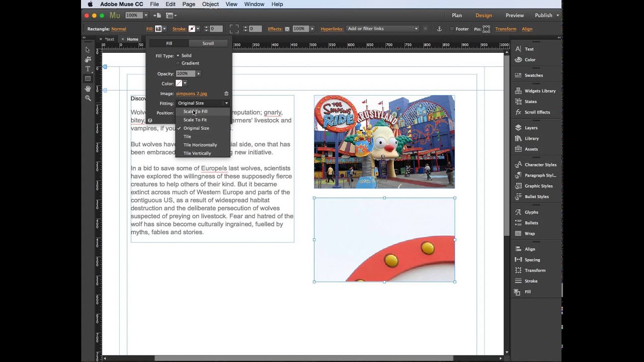Open the Transform link in control bar

[506, 29]
